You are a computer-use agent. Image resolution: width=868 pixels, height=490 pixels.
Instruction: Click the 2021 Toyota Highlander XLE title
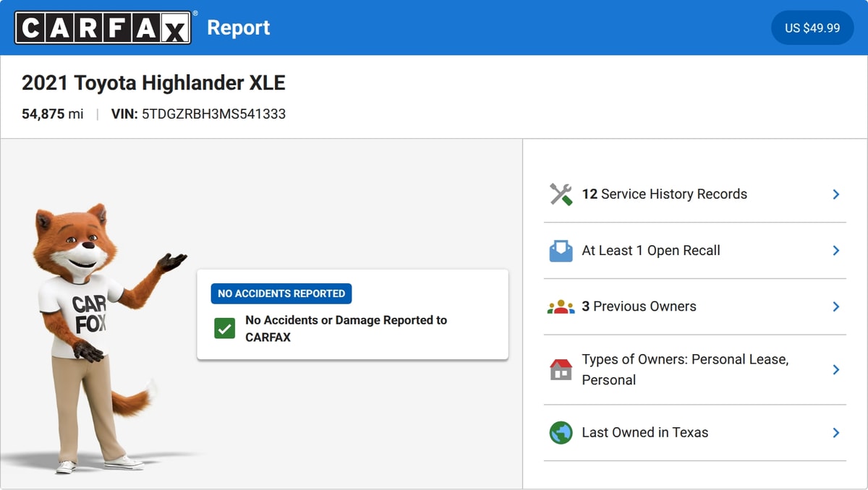(x=153, y=82)
